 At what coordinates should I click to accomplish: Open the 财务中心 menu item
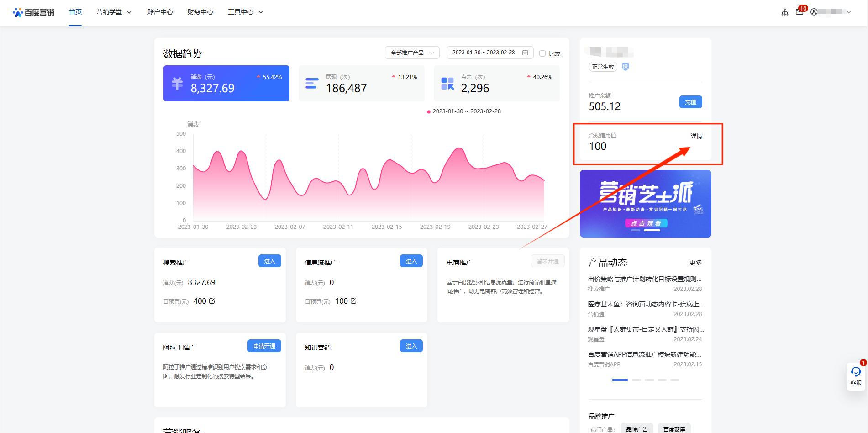[200, 12]
